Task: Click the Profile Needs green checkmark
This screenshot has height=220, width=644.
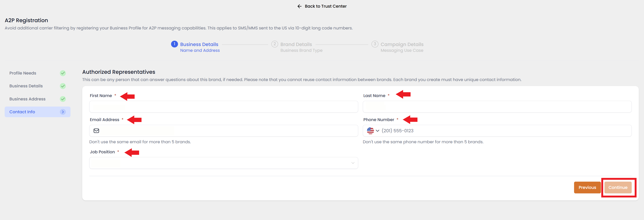Action: (x=63, y=73)
